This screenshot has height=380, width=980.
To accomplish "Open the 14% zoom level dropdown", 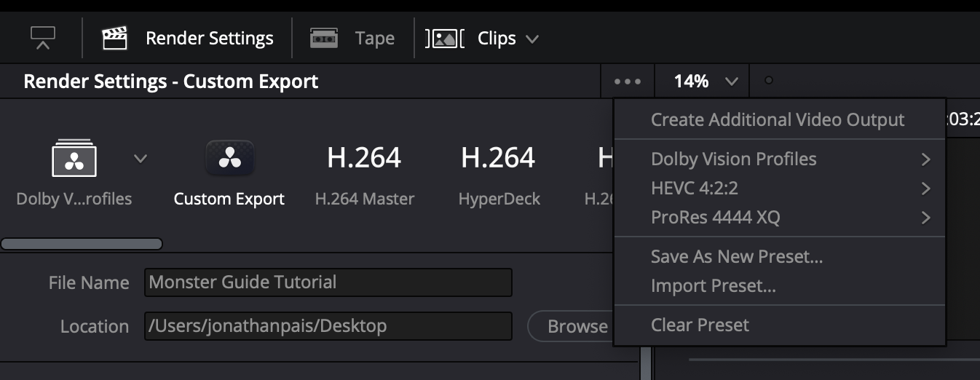I will (x=704, y=82).
